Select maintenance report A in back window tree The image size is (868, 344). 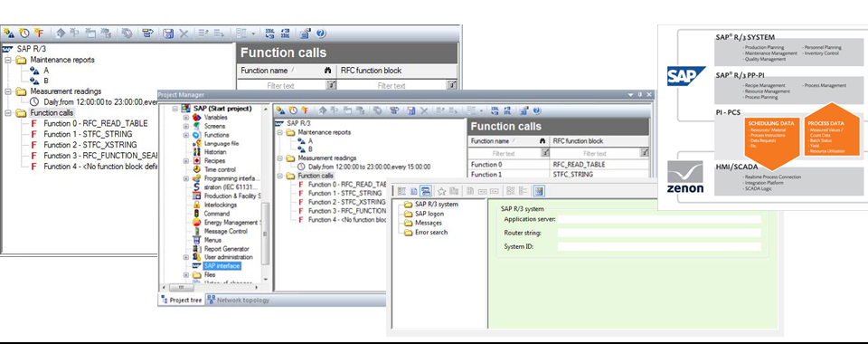[x=46, y=71]
